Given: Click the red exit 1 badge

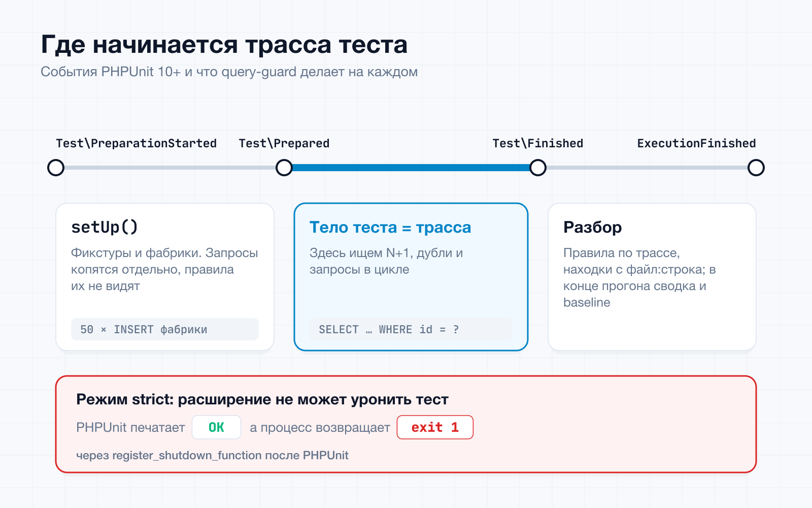Looking at the screenshot, I should 435,427.
